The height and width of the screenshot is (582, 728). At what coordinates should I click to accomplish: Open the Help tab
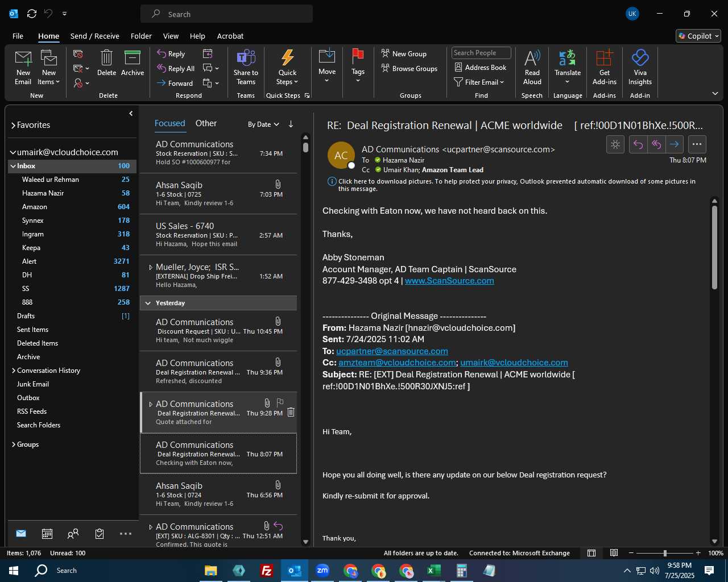pyautogui.click(x=197, y=36)
